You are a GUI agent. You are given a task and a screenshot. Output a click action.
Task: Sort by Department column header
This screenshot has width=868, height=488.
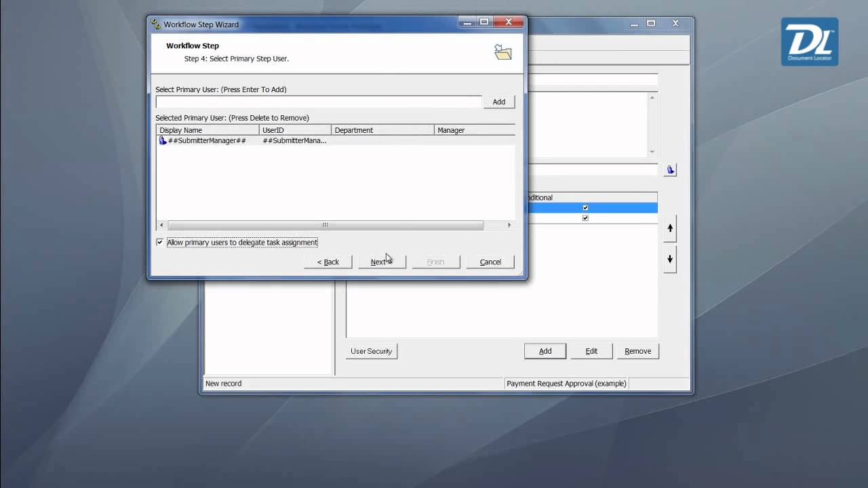[x=382, y=130]
